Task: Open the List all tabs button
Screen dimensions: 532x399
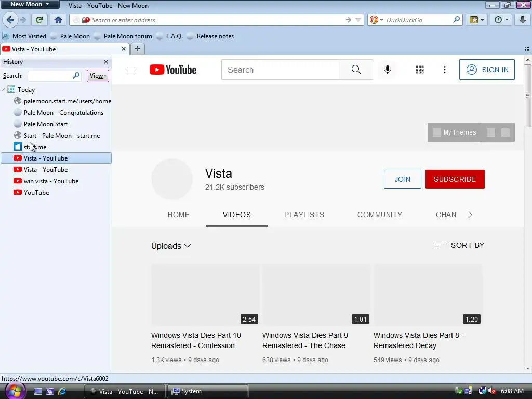Action: [x=527, y=49]
